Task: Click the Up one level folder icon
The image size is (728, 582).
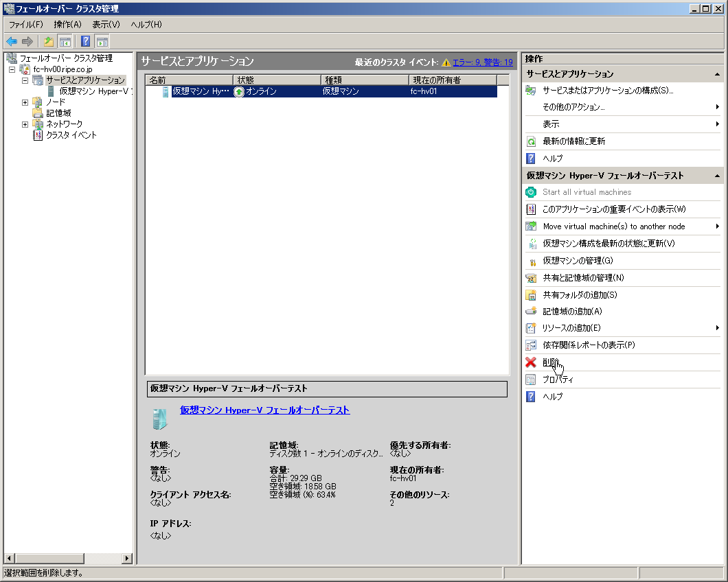Action: pos(48,42)
